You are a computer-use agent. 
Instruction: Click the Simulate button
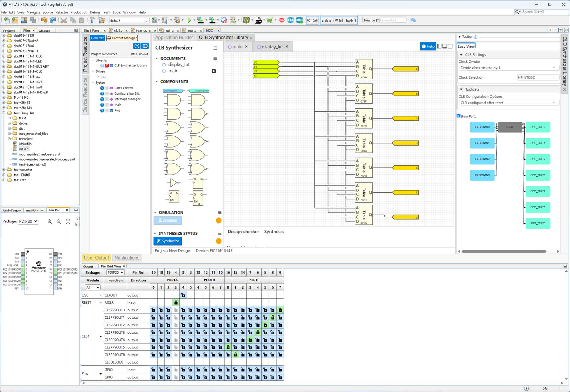coord(168,220)
